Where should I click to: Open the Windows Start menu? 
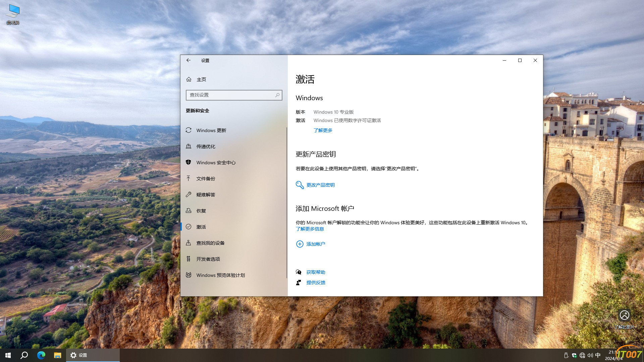(8, 355)
